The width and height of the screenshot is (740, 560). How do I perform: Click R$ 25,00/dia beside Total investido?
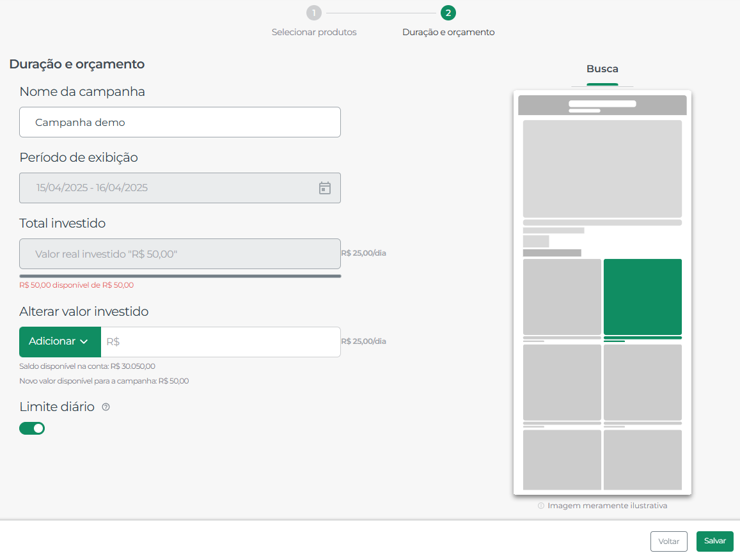pyautogui.click(x=364, y=253)
